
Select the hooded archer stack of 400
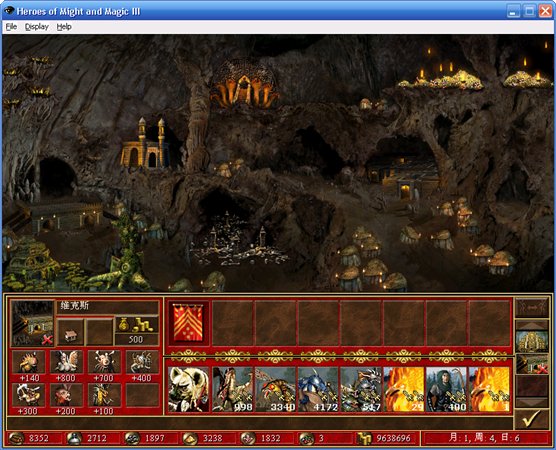(x=447, y=389)
